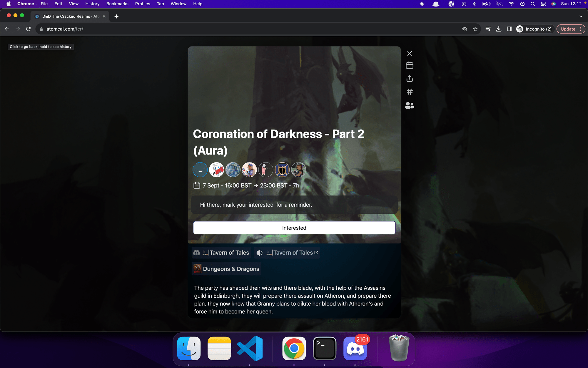The image size is (588, 368).
Task: Click the blue planet attendee avatar
Action: point(233,170)
